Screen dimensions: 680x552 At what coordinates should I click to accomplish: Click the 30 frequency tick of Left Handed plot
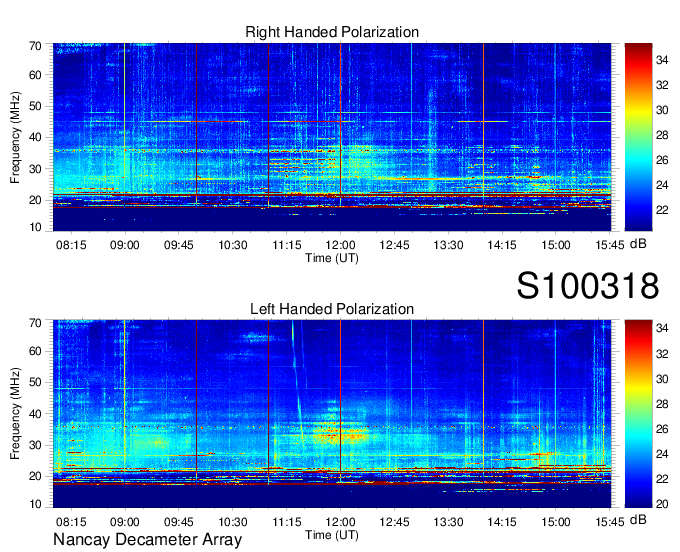pos(35,445)
